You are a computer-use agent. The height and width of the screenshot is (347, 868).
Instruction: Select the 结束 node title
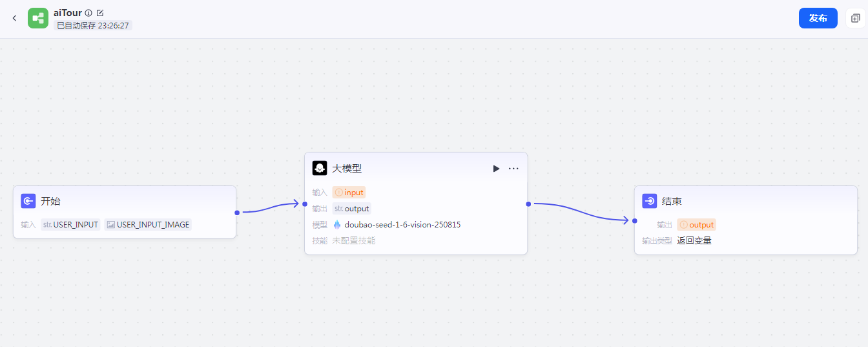672,202
